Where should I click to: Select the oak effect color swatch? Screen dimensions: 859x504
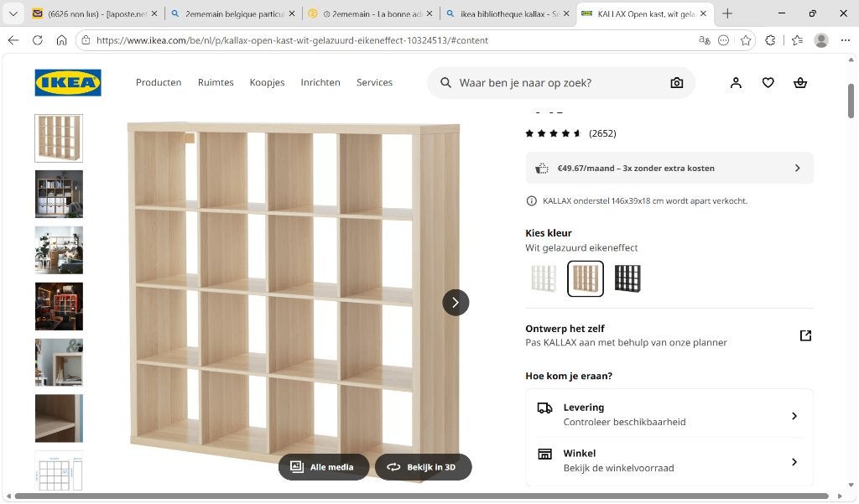[585, 278]
